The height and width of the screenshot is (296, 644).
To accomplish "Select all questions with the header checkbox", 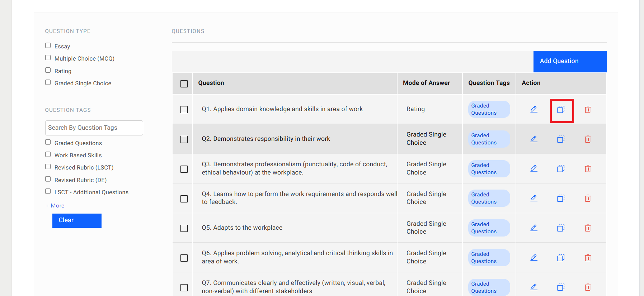I will click(x=184, y=83).
